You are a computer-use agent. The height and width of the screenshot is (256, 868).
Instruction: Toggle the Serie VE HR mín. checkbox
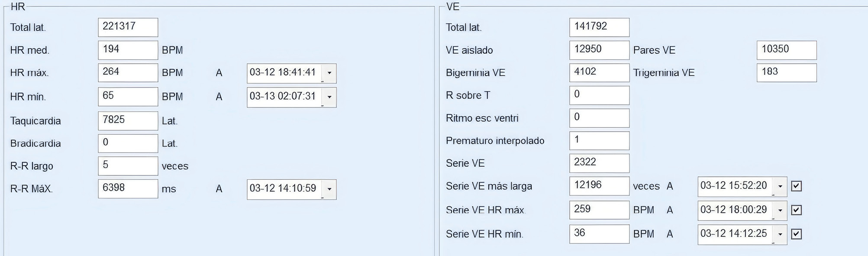[796, 234]
